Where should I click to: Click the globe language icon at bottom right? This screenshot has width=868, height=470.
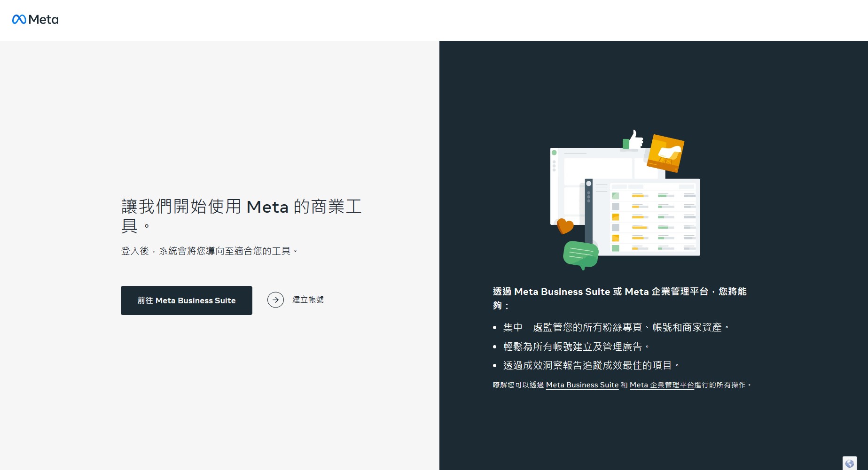pyautogui.click(x=850, y=463)
